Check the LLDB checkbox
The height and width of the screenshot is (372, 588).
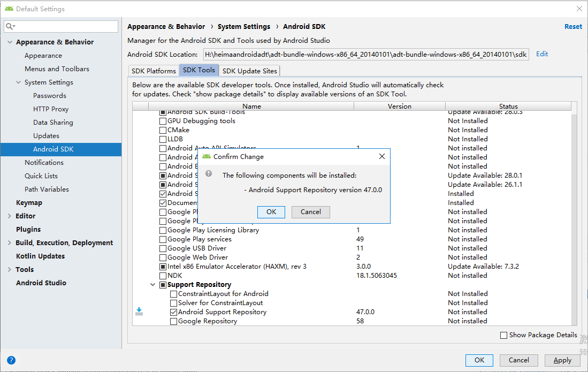coord(163,139)
